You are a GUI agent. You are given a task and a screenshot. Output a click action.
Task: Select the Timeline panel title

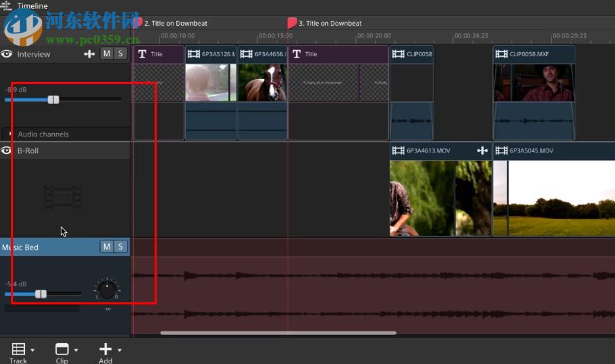(32, 6)
